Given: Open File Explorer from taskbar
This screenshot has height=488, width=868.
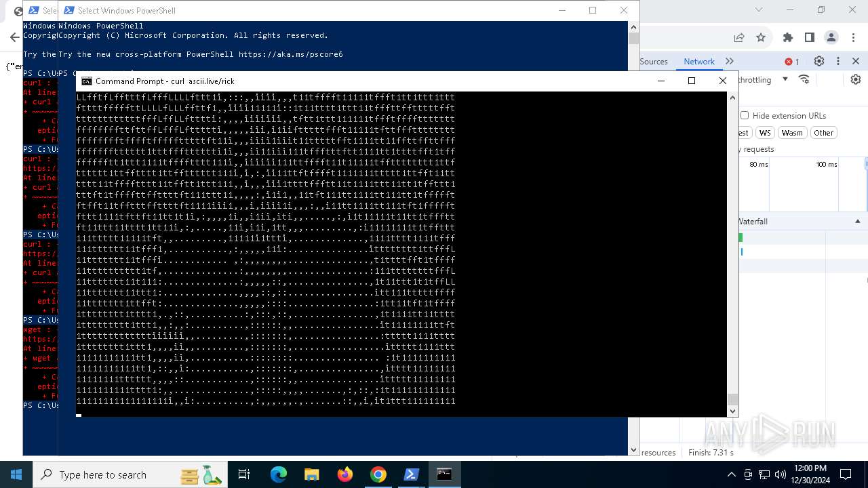Looking at the screenshot, I should point(311,474).
